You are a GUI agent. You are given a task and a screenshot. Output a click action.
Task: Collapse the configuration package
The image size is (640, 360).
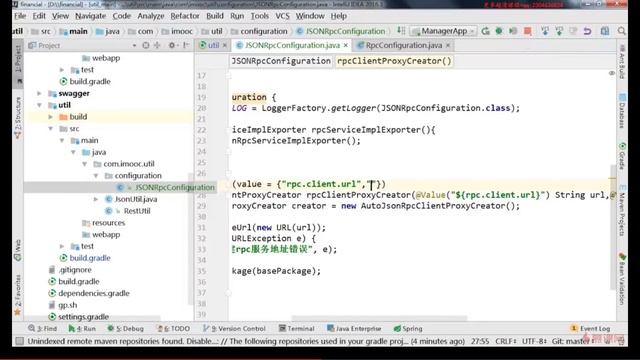coord(96,176)
